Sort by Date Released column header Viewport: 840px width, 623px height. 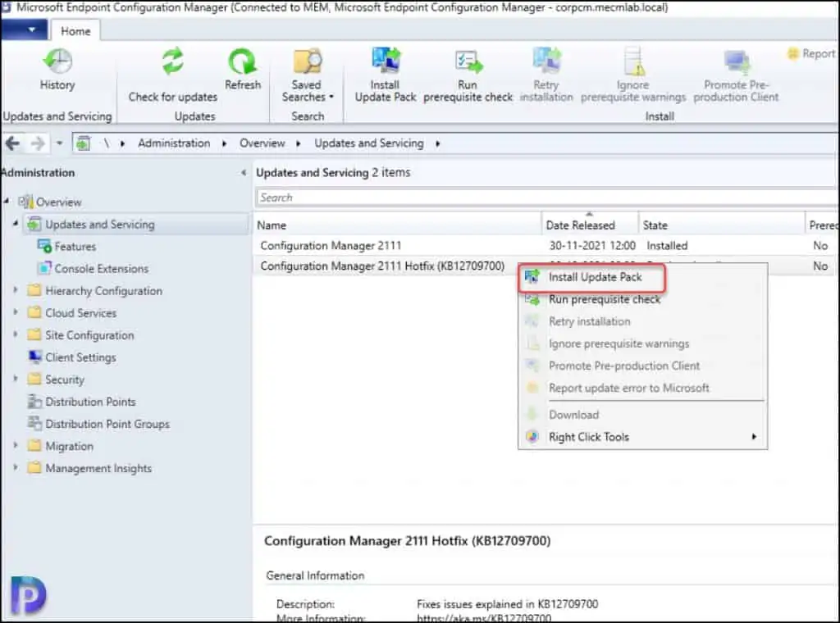[x=590, y=225]
